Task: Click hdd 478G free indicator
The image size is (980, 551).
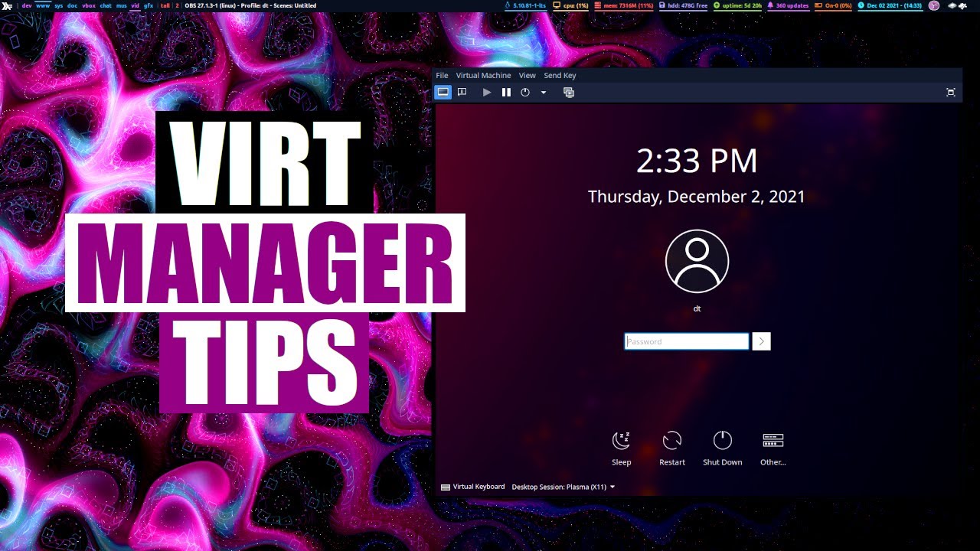Action: (x=684, y=5)
